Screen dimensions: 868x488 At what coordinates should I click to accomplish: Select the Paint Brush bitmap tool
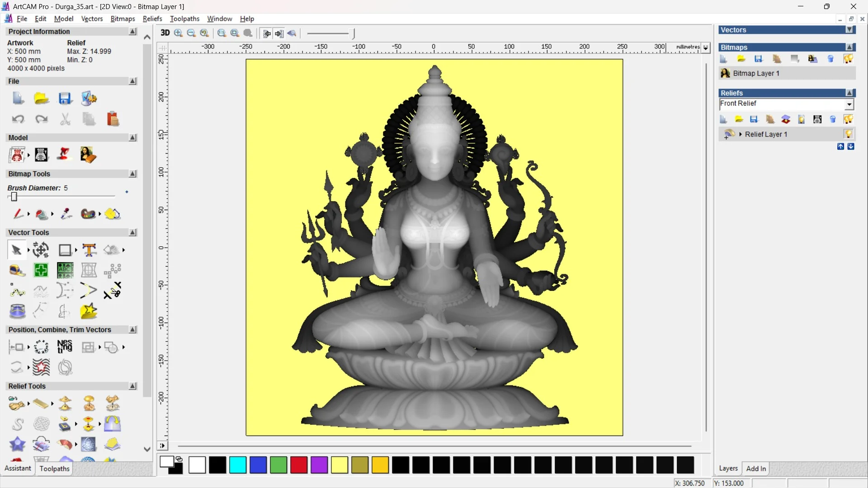click(18, 214)
